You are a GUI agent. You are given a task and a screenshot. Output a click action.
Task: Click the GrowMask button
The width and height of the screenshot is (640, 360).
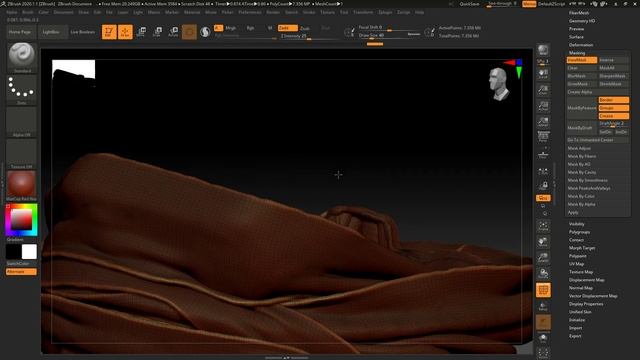point(582,84)
